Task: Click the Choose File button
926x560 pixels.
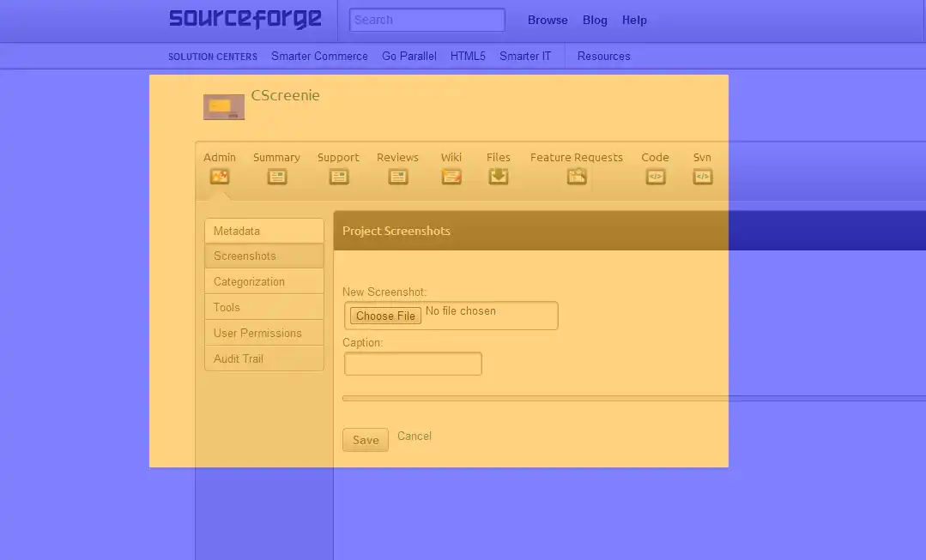Action: coord(385,316)
